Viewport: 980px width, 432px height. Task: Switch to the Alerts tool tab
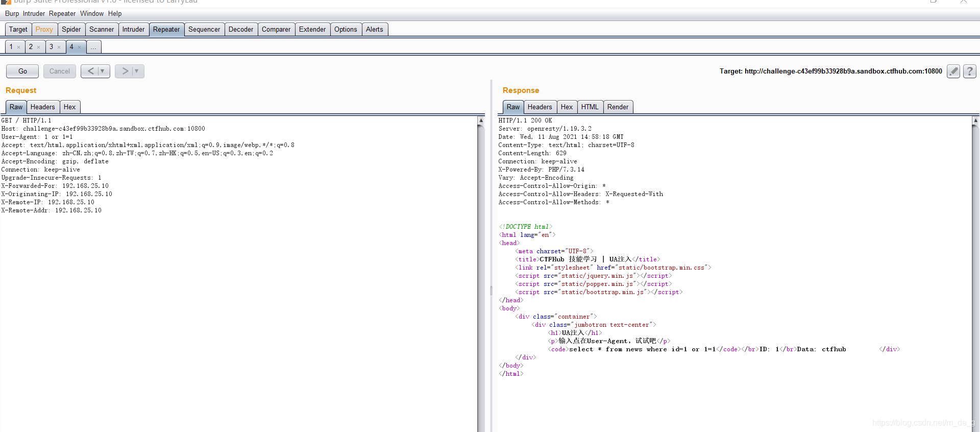[x=374, y=30]
